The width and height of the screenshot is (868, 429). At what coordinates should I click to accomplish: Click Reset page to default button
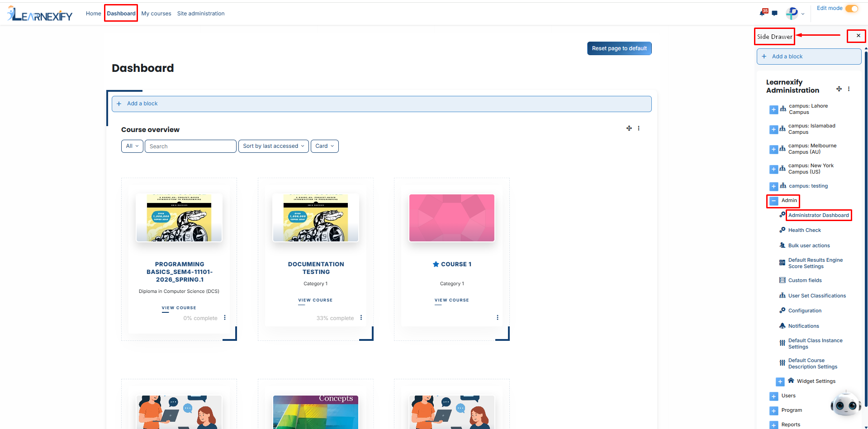point(619,48)
